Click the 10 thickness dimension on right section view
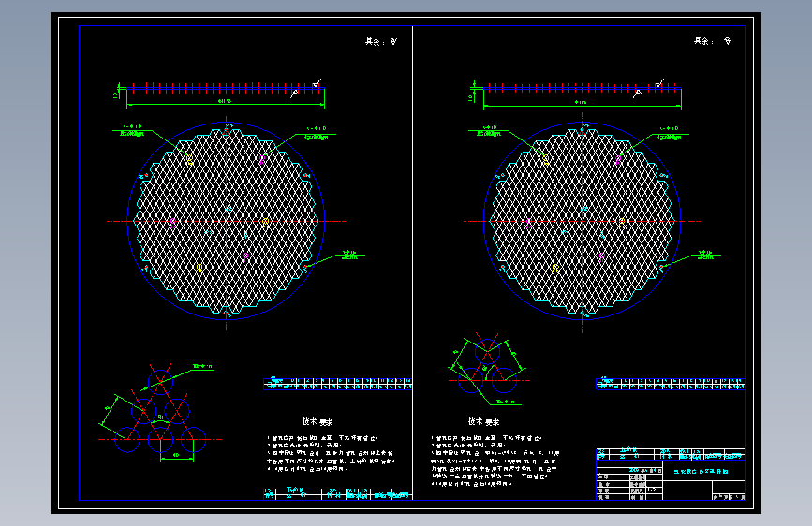812x526 pixels. pos(471,97)
